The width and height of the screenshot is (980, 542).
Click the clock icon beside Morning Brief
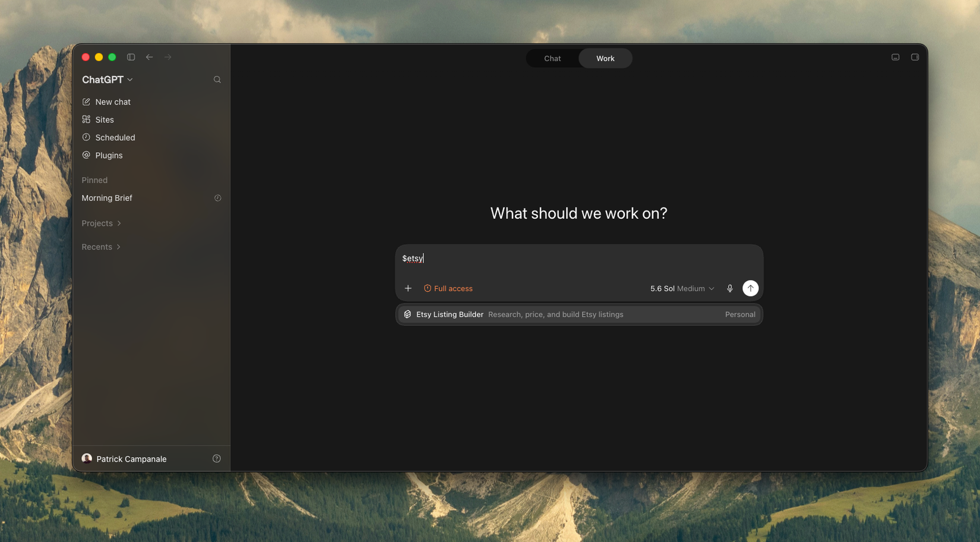click(218, 198)
